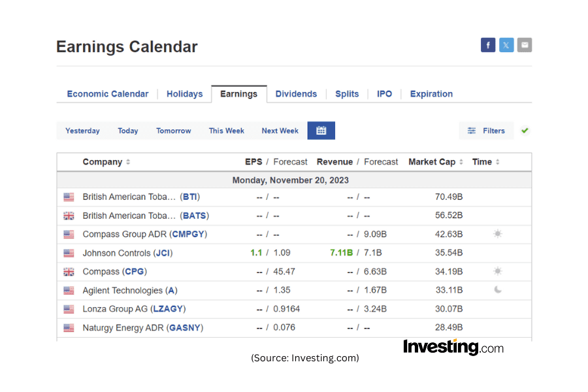Open the Filters button
588x392 pixels.
pyautogui.click(x=486, y=131)
